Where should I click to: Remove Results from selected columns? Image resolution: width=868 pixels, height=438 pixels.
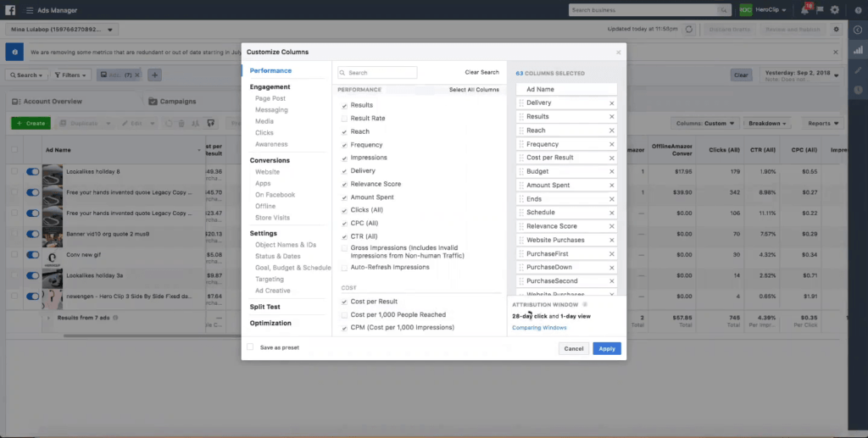612,117
